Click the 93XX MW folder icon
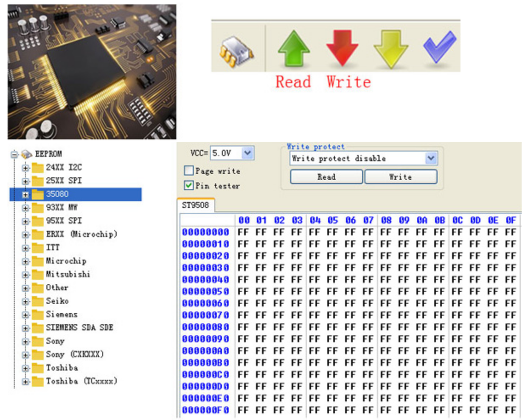This screenshot has height=420, width=525. (38, 207)
